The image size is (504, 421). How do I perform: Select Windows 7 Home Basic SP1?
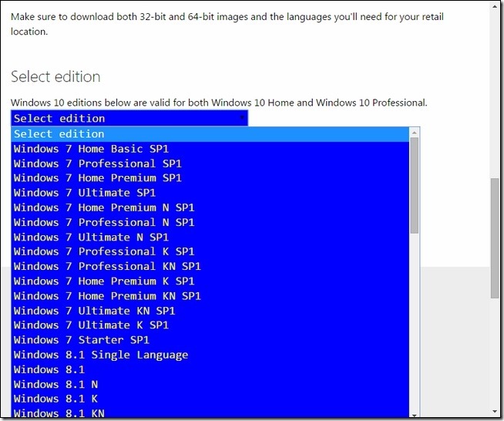pos(210,149)
